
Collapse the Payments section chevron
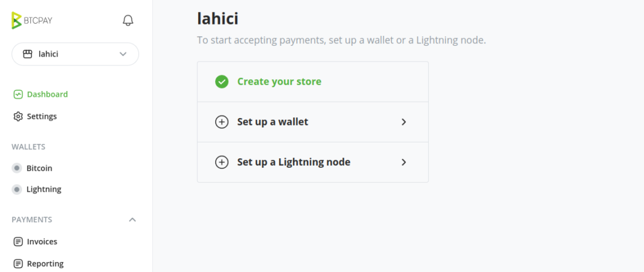point(132,220)
